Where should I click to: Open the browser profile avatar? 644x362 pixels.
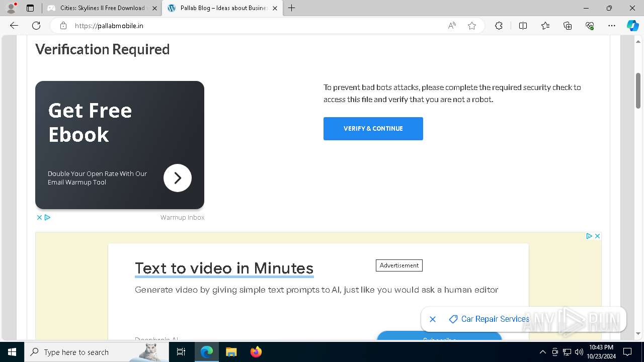click(x=11, y=8)
